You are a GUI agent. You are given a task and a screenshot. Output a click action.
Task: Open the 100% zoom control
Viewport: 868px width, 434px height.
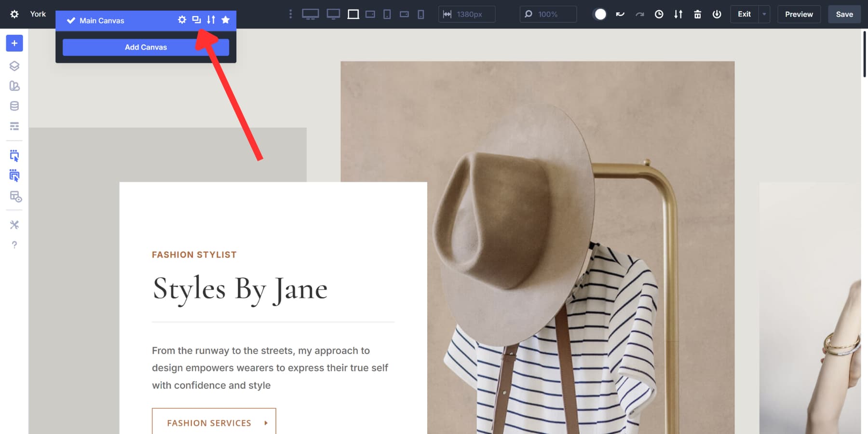pos(547,14)
